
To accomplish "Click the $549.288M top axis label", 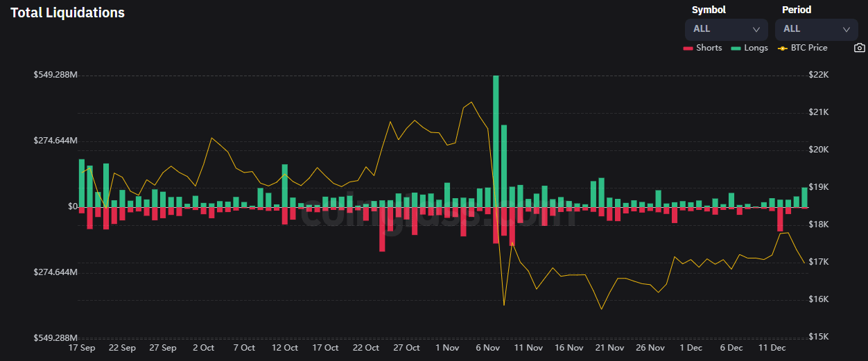I will click(55, 75).
